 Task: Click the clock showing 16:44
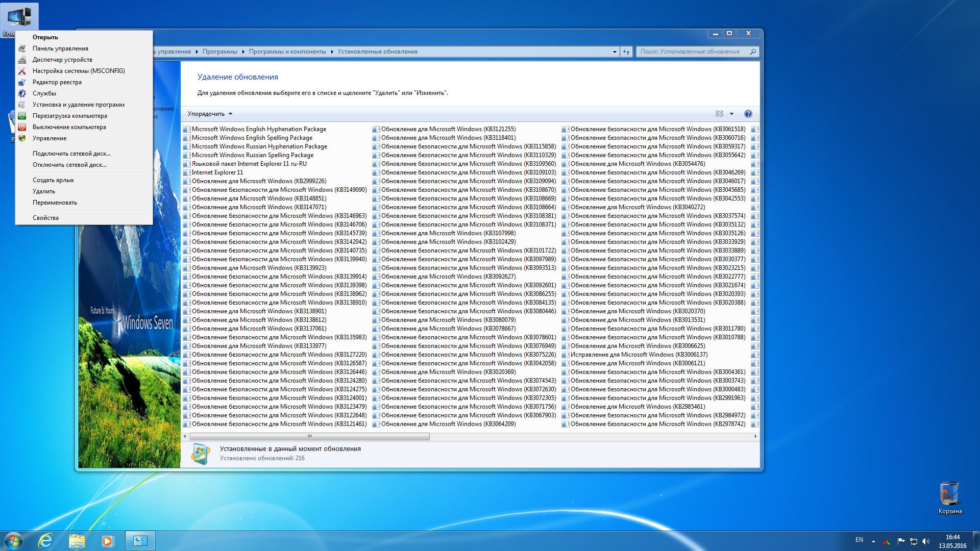[952, 537]
